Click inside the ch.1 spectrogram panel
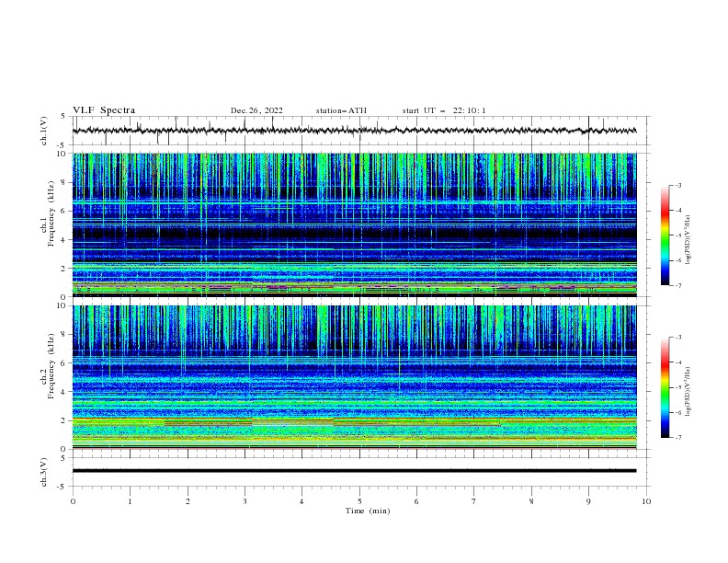The image size is (728, 563). click(355, 224)
